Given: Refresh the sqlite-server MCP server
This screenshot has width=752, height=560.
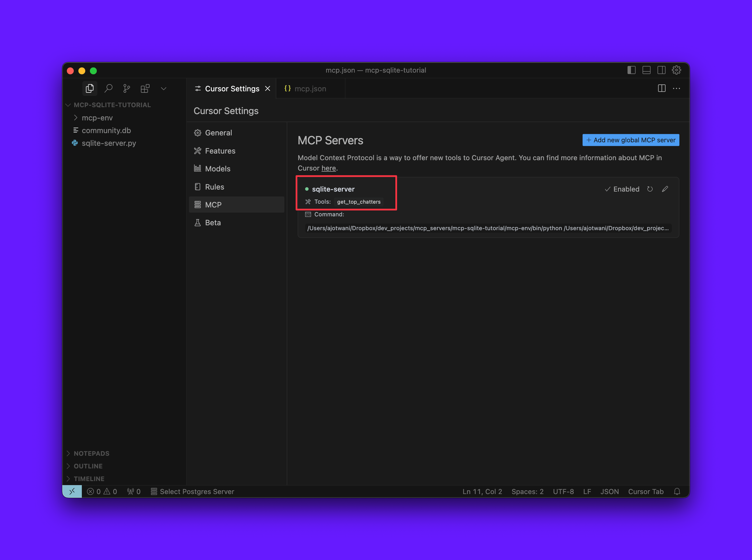Looking at the screenshot, I should [650, 189].
